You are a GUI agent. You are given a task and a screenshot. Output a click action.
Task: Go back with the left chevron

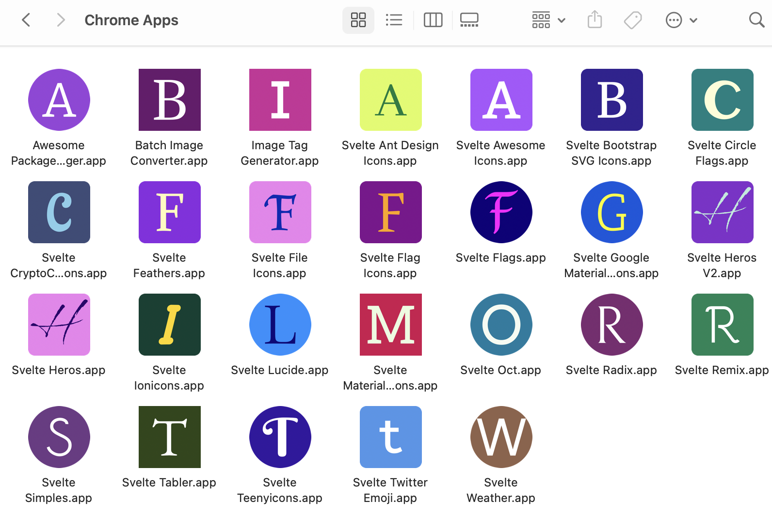pyautogui.click(x=26, y=20)
